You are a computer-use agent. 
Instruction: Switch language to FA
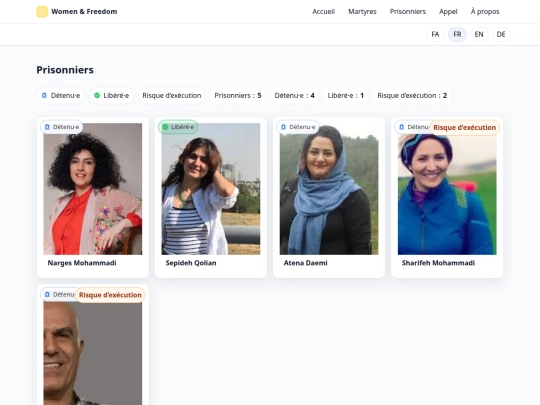(x=435, y=34)
